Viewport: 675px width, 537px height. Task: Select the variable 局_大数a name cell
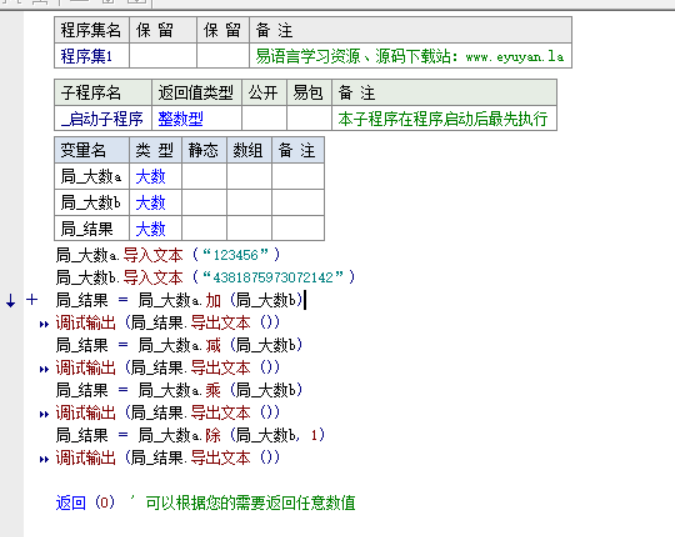tap(92, 176)
